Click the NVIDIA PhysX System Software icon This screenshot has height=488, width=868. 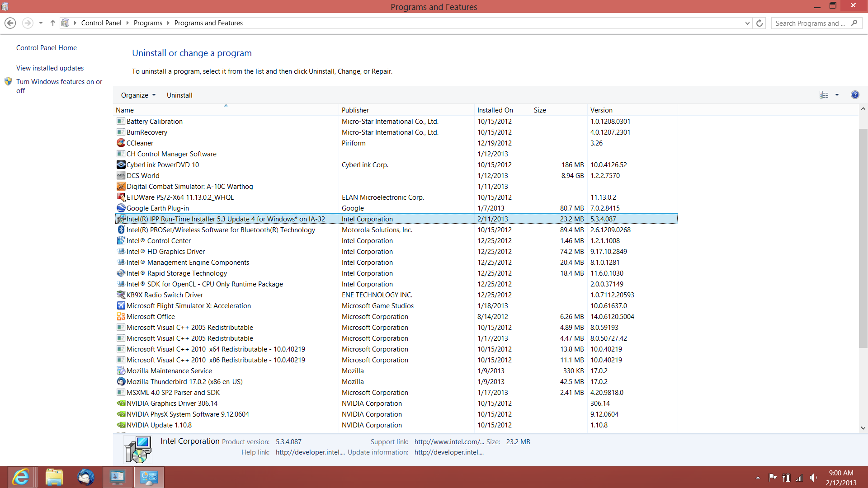click(121, 414)
